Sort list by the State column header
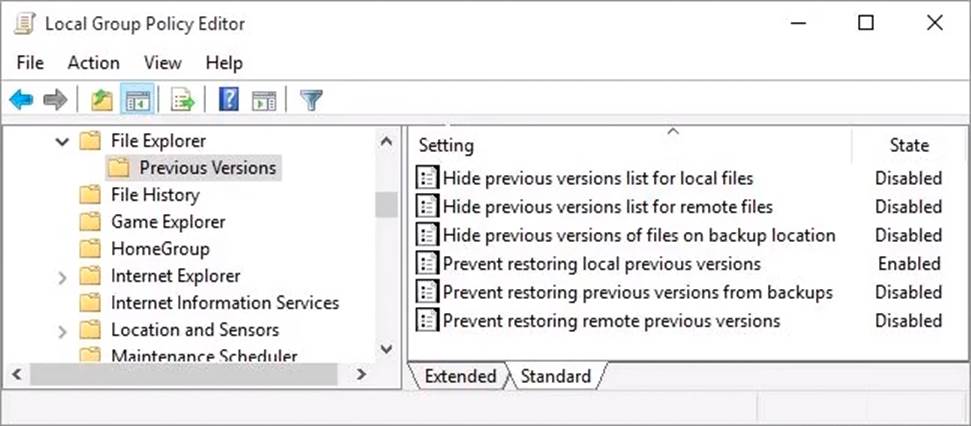Viewport: 971px width, 426px height. (x=908, y=146)
